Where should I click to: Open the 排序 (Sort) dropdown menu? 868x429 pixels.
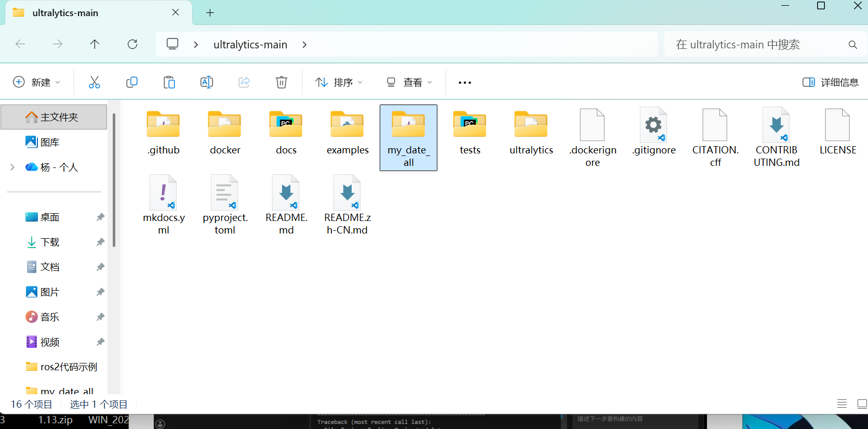click(339, 82)
